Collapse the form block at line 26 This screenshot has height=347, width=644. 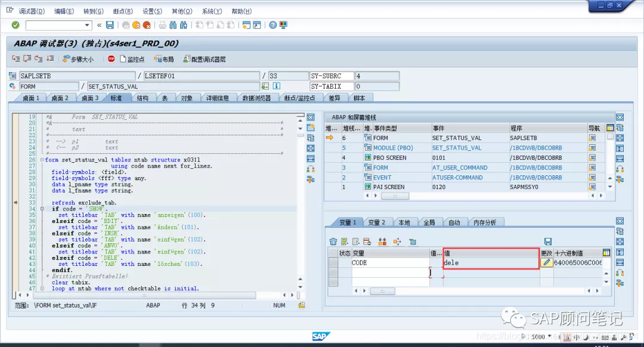[x=42, y=160]
